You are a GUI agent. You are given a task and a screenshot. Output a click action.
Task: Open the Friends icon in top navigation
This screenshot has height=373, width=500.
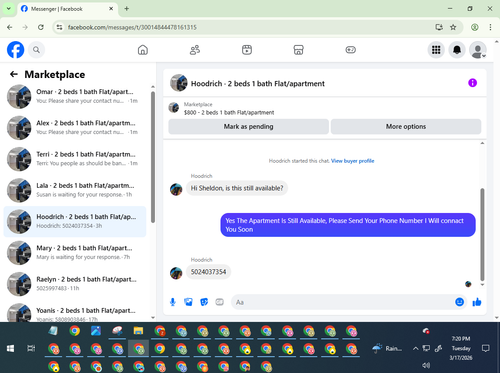click(195, 50)
